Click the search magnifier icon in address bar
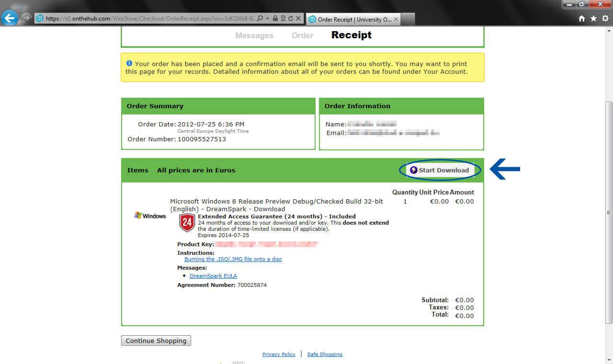 pos(260,19)
